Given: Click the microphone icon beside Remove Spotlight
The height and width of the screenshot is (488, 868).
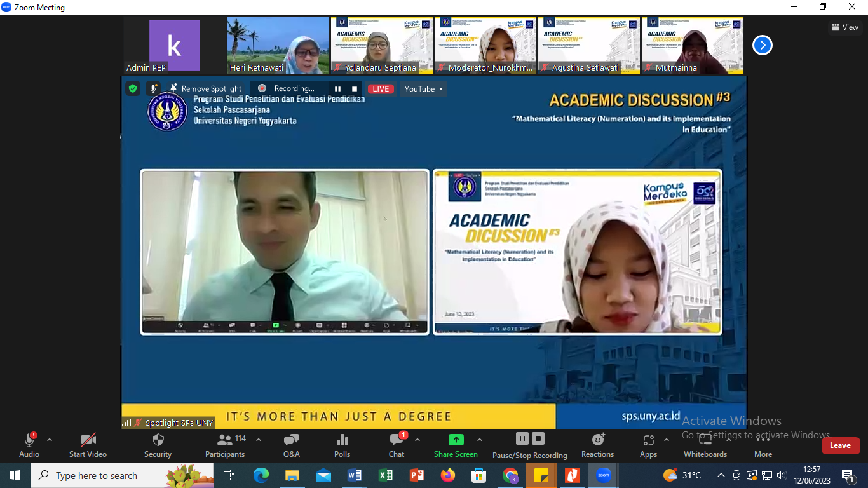Looking at the screenshot, I should pos(153,89).
